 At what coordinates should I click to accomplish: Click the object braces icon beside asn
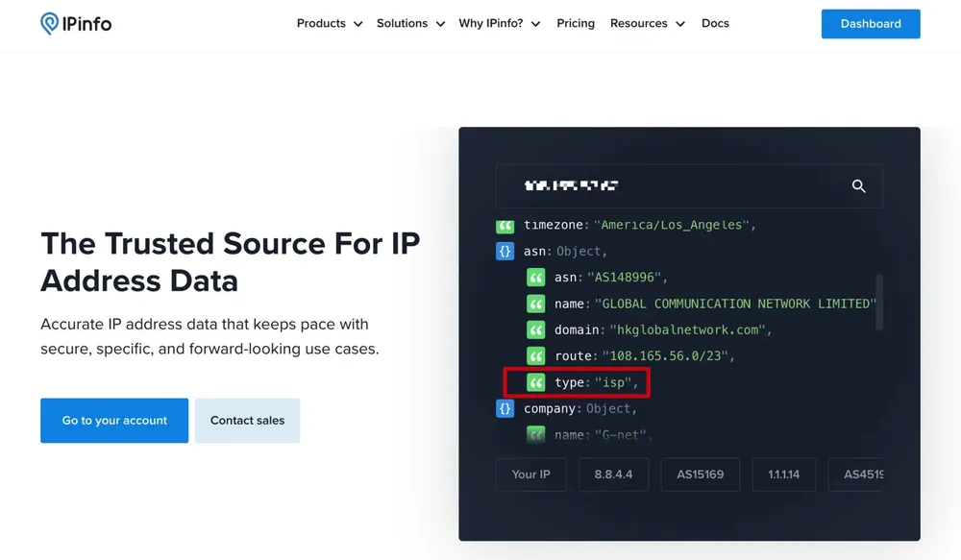(505, 252)
